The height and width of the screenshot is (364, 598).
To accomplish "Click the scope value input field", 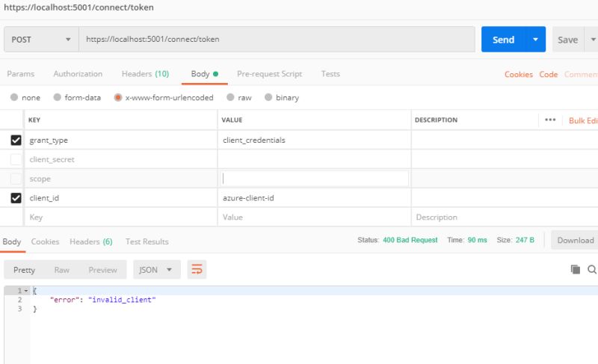I will click(x=315, y=179).
